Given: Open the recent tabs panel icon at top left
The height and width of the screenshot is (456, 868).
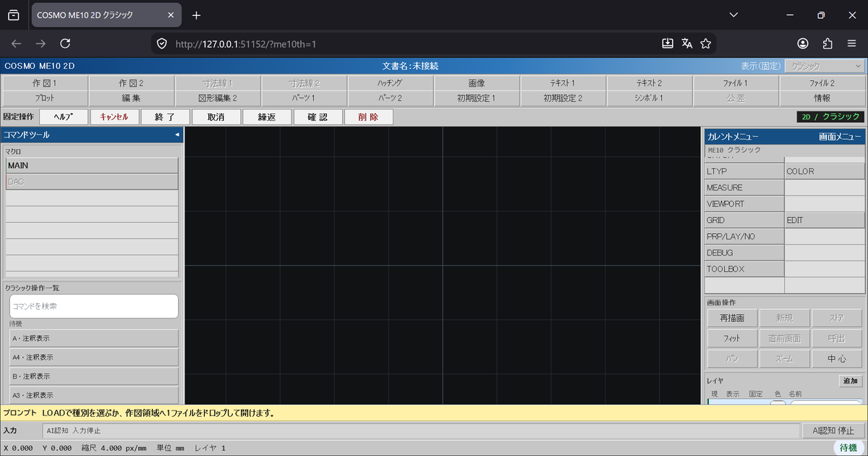Looking at the screenshot, I should pos(13,15).
